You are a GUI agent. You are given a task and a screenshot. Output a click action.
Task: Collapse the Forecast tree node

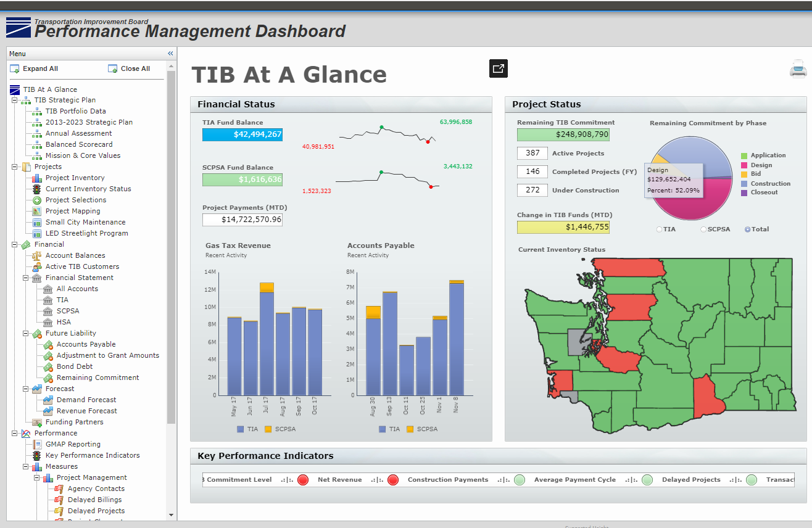26,389
